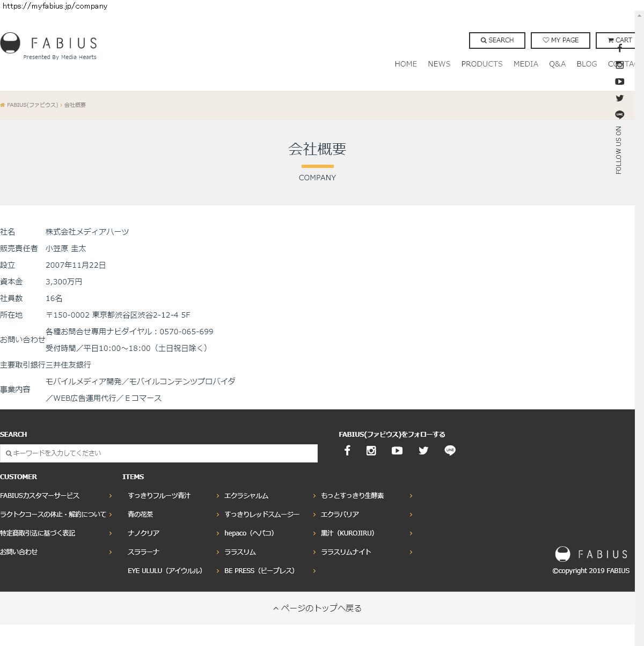Click the SEARCH button in the header

click(x=497, y=40)
